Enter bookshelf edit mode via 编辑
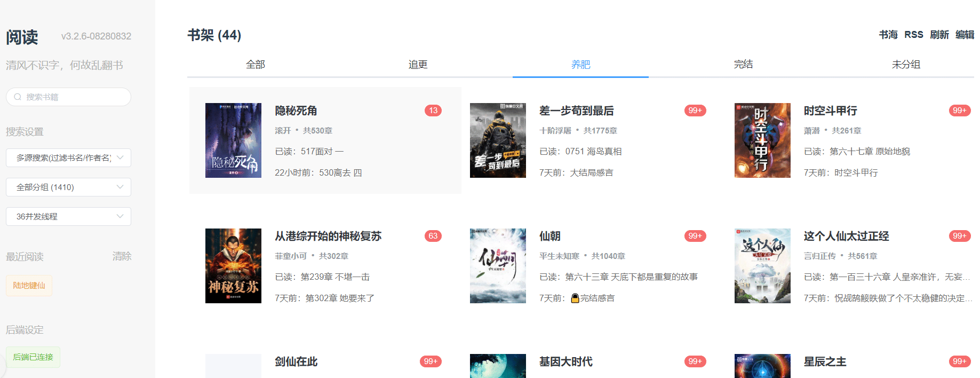The height and width of the screenshot is (378, 980). click(x=965, y=35)
